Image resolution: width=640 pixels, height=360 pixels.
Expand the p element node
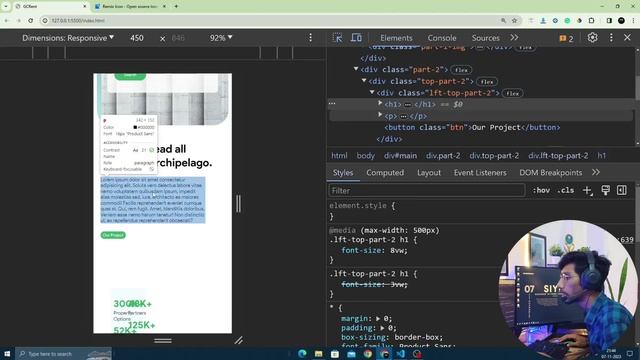pyautogui.click(x=380, y=116)
